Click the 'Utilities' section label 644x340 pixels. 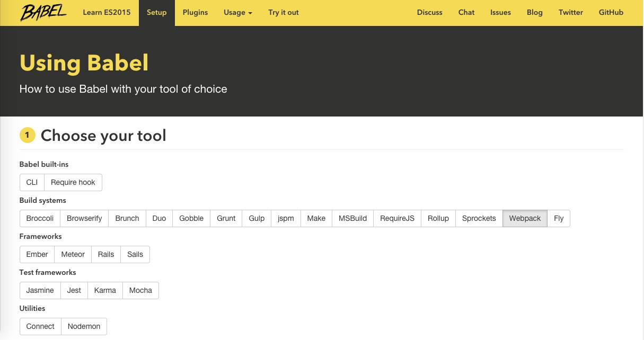(x=32, y=308)
